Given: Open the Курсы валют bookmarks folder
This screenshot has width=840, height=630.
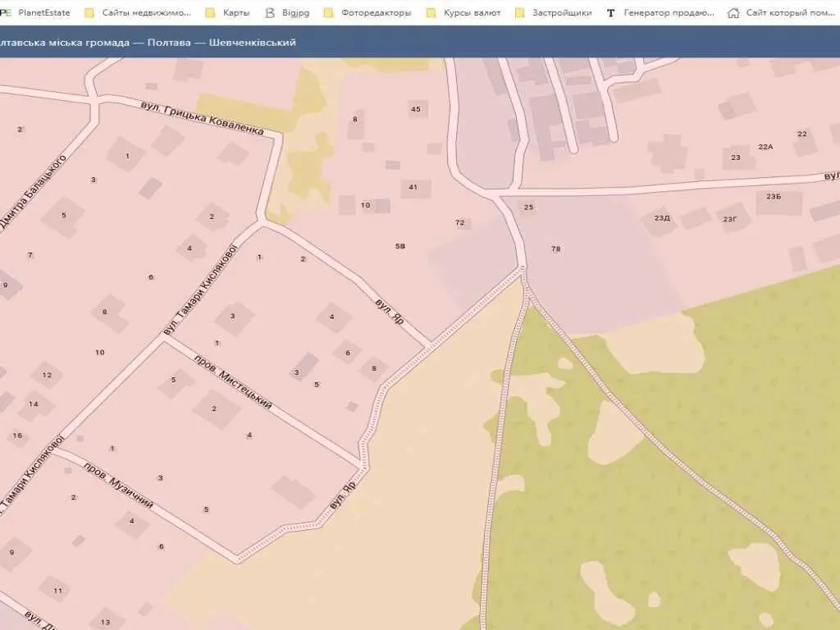Looking at the screenshot, I should point(471,12).
